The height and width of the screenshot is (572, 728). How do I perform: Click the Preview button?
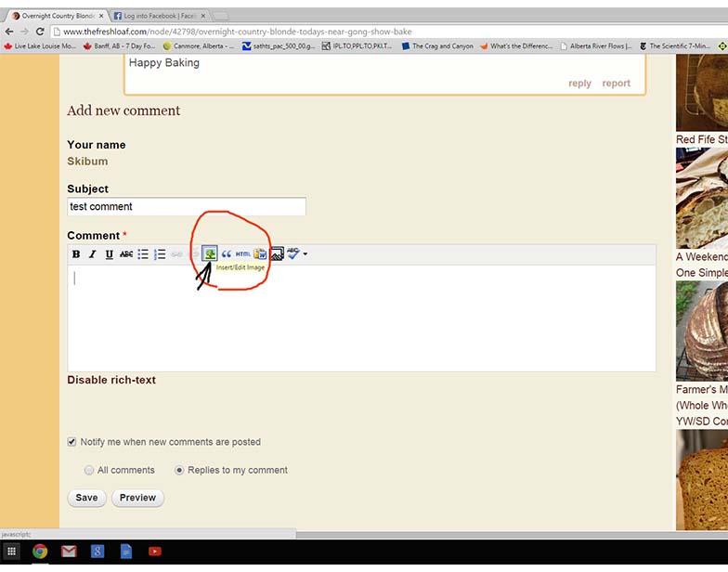click(137, 498)
